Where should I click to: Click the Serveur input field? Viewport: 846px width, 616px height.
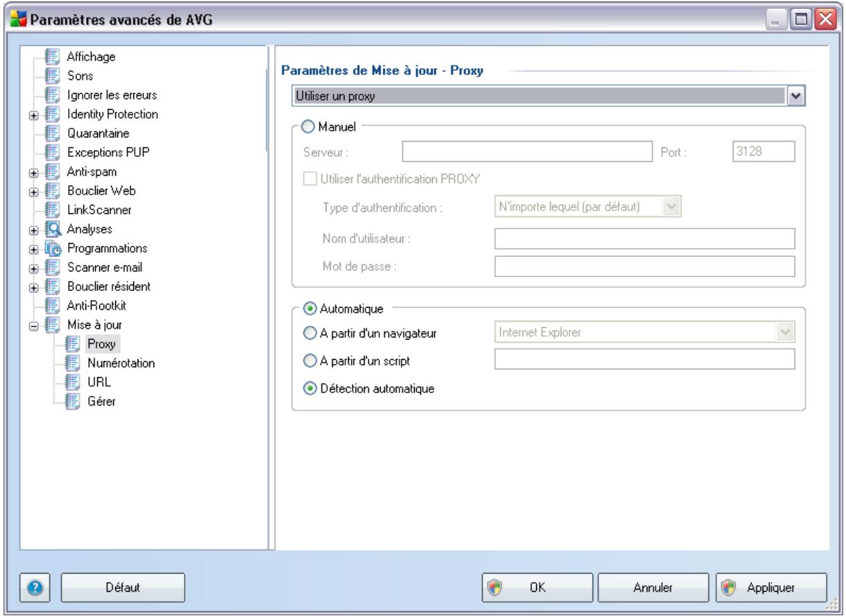[x=526, y=151]
